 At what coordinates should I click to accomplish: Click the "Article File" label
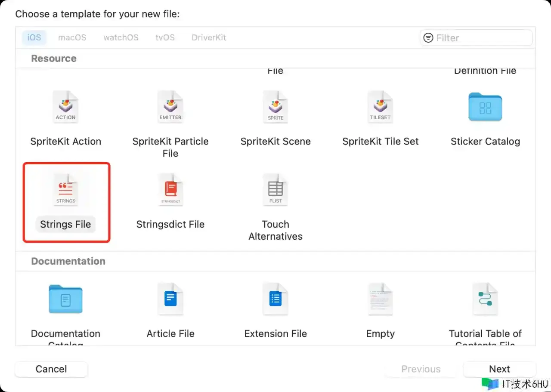pos(170,334)
